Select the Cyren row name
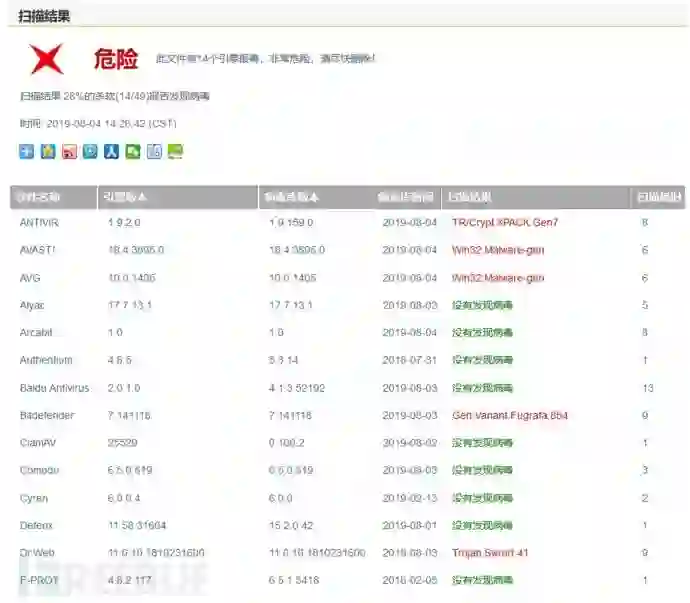The image size is (690, 603). pyautogui.click(x=34, y=498)
